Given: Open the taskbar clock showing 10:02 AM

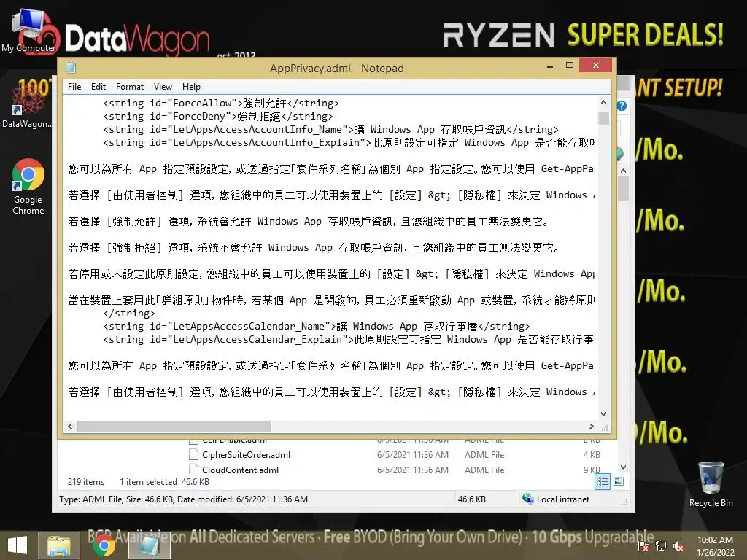Looking at the screenshot, I should pyautogui.click(x=715, y=546).
